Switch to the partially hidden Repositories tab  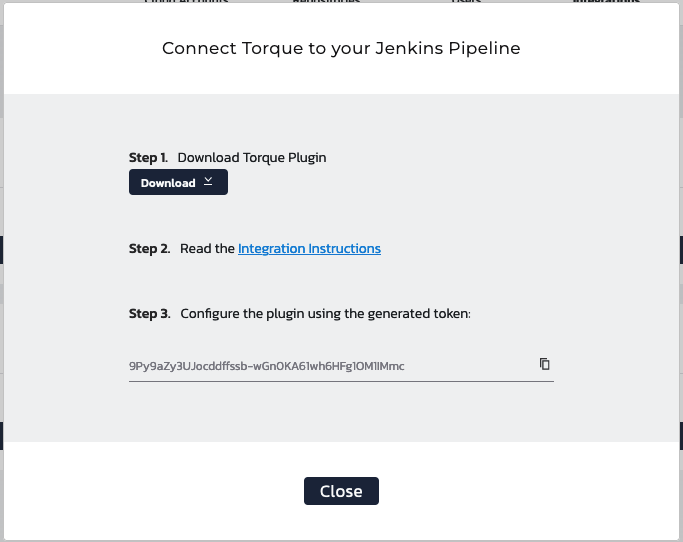(326, 1)
